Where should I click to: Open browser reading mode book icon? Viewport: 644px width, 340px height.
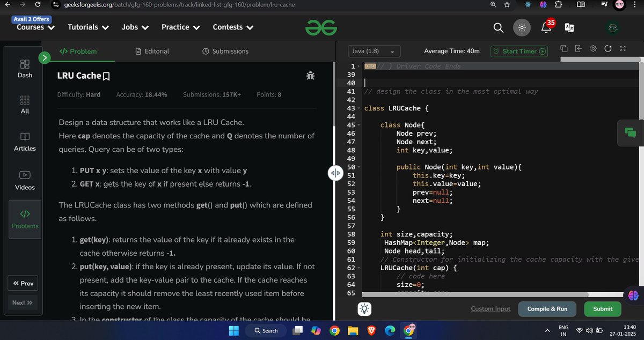(x=581, y=5)
